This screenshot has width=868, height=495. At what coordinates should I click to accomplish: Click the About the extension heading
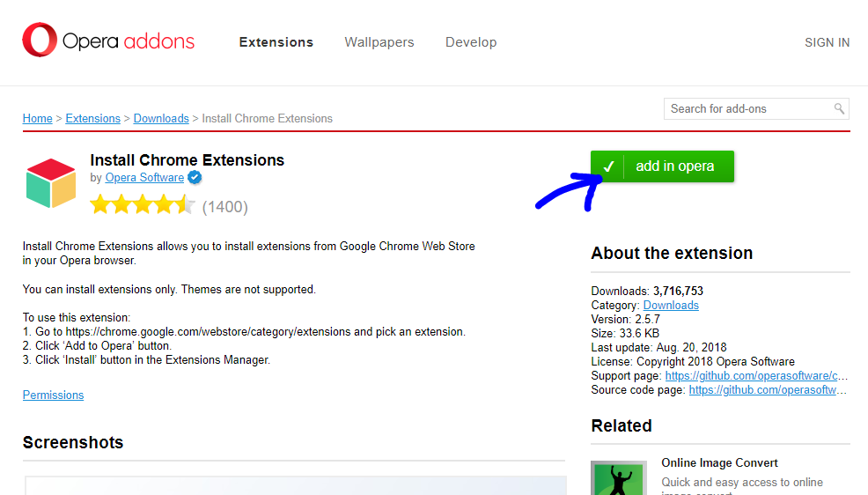point(672,253)
